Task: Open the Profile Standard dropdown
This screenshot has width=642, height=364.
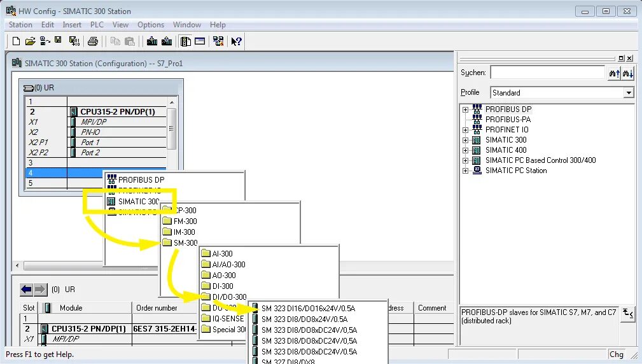Action: [x=629, y=93]
